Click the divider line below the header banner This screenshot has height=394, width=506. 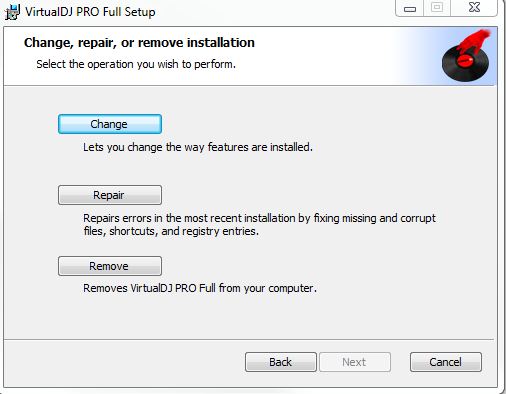250,85
